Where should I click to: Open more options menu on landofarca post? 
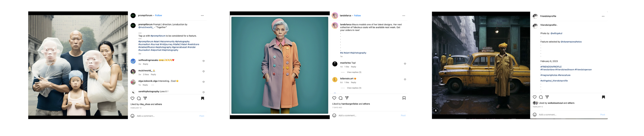point(404,16)
